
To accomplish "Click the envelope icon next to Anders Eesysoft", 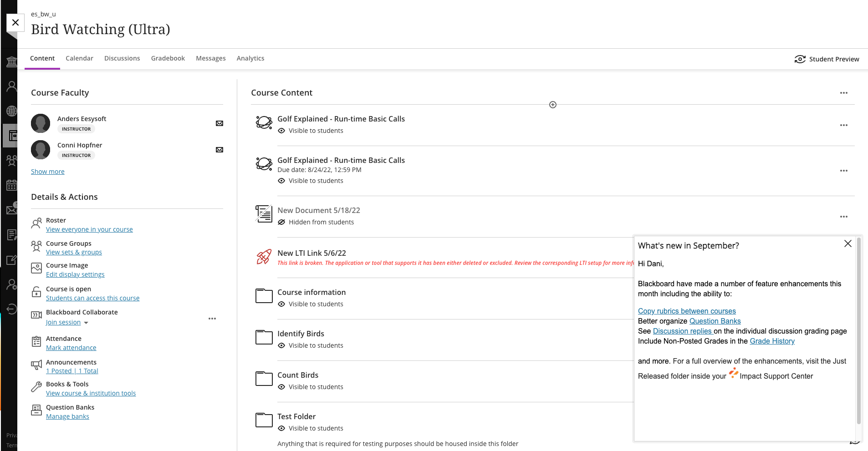I will pyautogui.click(x=220, y=123).
